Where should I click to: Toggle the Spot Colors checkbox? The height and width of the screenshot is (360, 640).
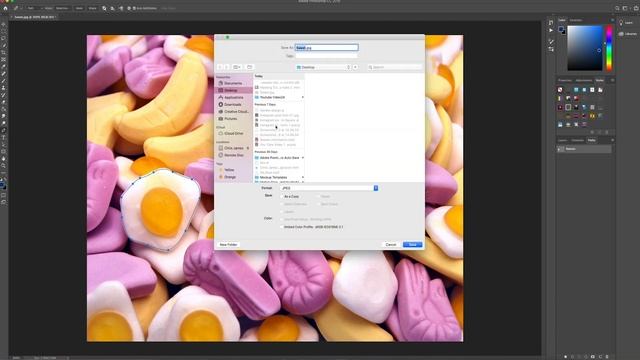[x=318, y=204]
